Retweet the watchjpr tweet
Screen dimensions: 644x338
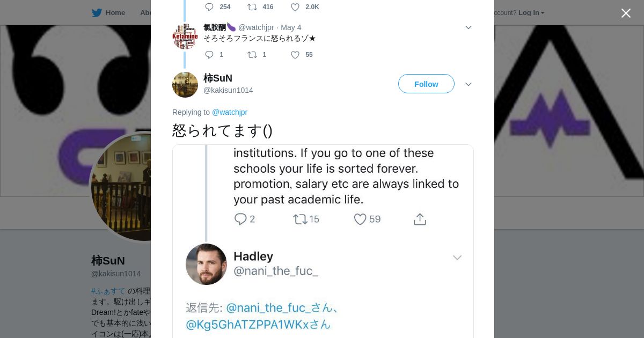pyautogui.click(x=252, y=55)
